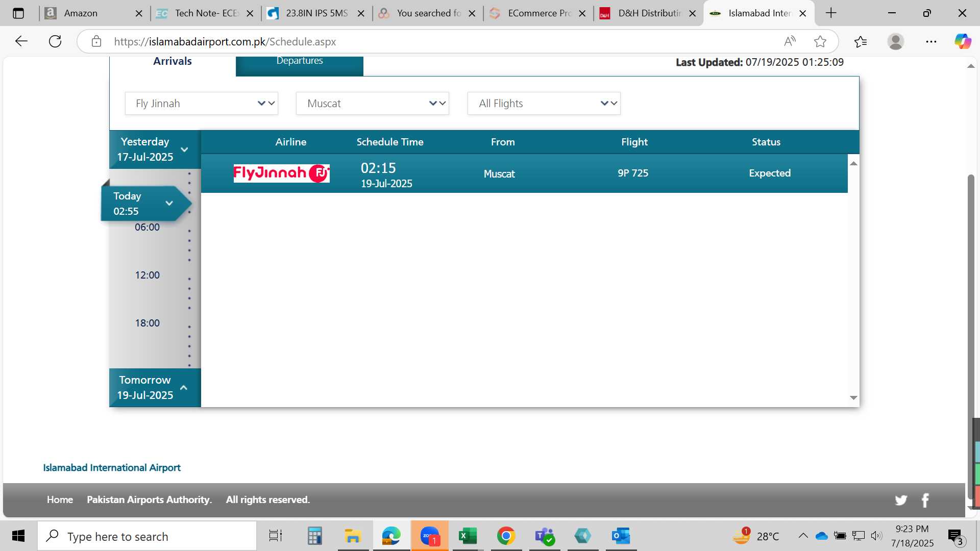Viewport: 980px width, 551px height.
Task: Open Excel from taskbar
Action: 468,536
